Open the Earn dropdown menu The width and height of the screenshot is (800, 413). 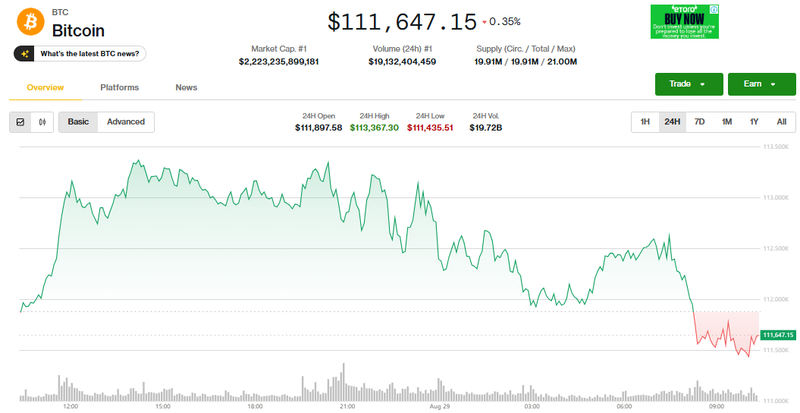(x=761, y=84)
